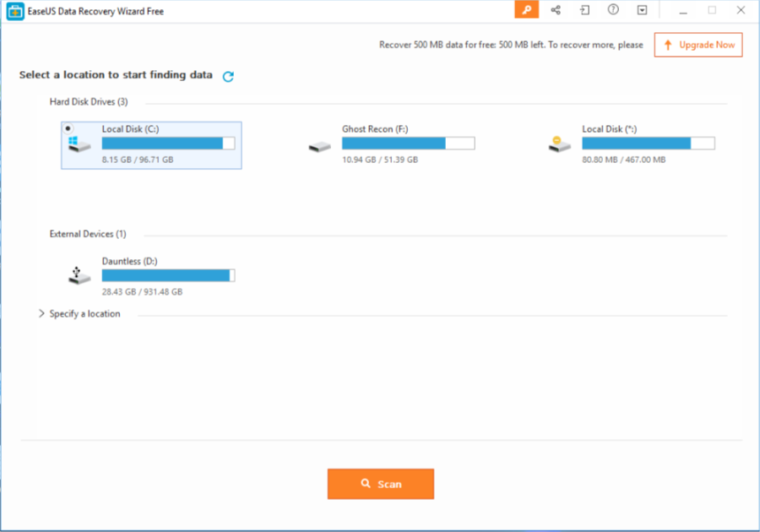
Task: Click the Local Disk (*:) name label
Action: click(609, 129)
